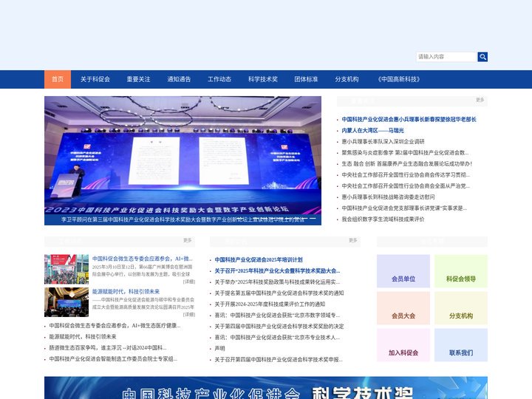
Task: Open article 中央社会工作部召开...传达学习贯彻
Action: pyautogui.click(x=406, y=174)
